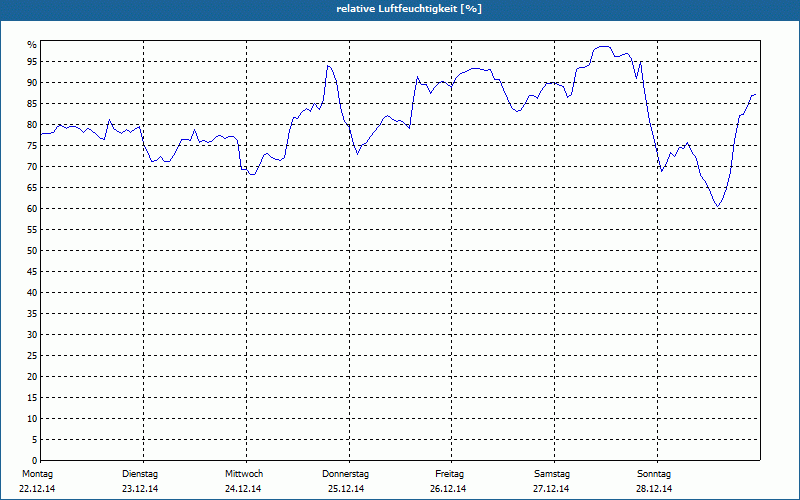The height and width of the screenshot is (500, 800).
Task: Click the Thursday humidity peak near 94%
Action: (x=328, y=66)
